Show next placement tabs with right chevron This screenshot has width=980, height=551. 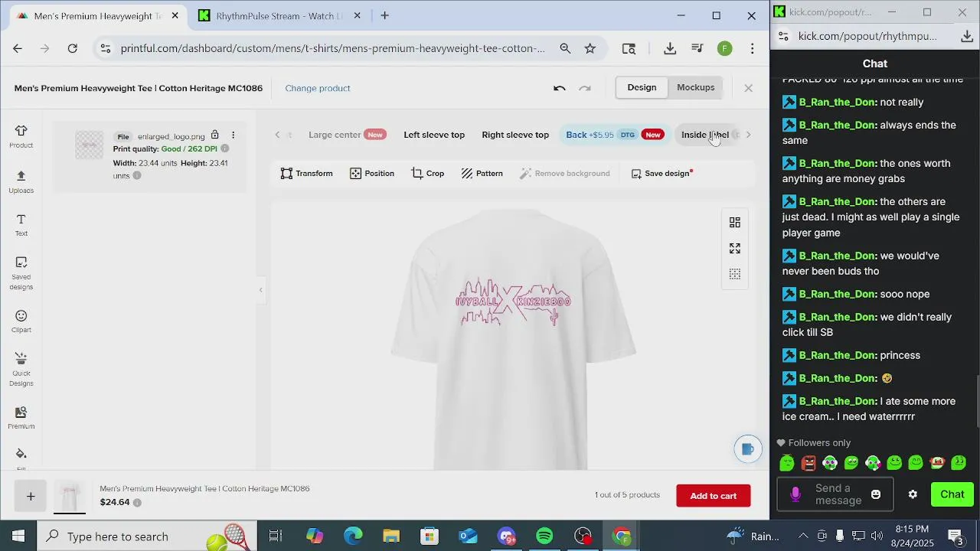click(748, 135)
